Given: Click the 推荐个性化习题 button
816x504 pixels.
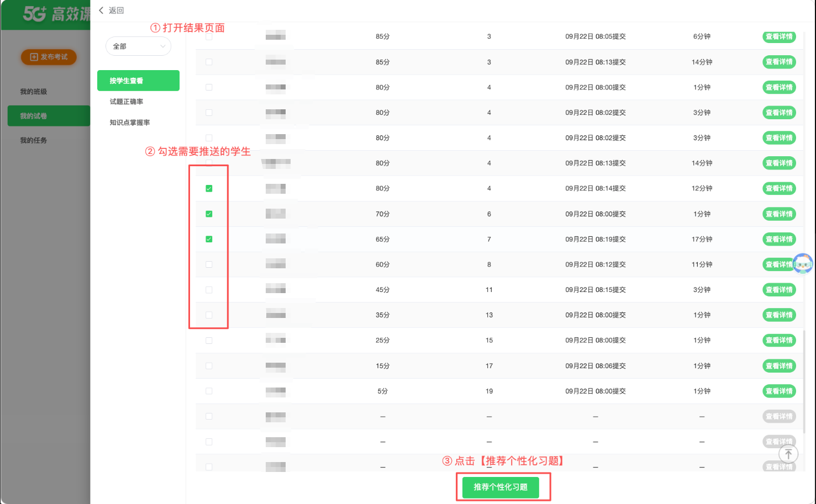Looking at the screenshot, I should pos(501,487).
